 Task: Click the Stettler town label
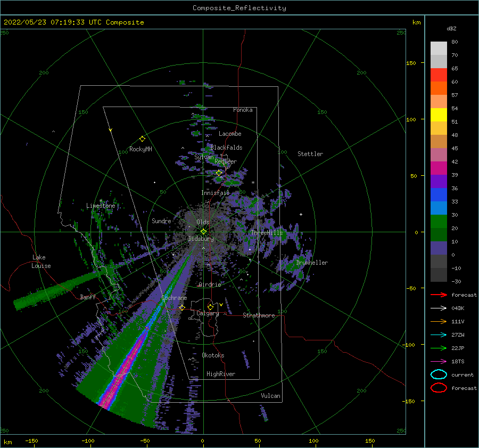[310, 154]
